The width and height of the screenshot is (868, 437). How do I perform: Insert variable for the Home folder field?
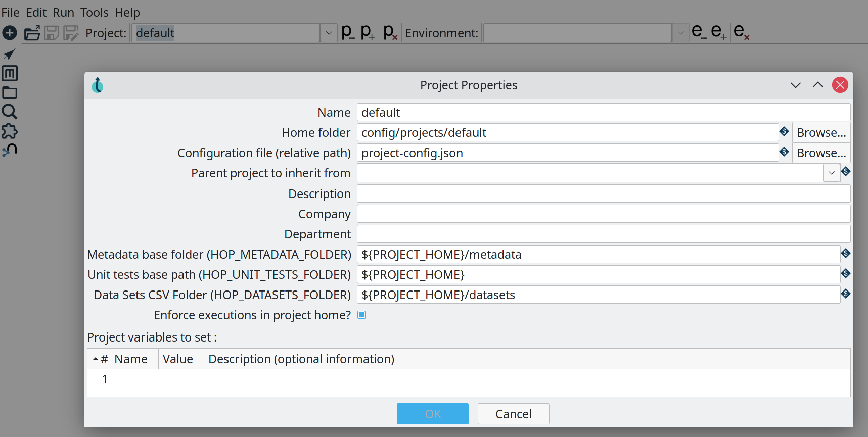[784, 132]
